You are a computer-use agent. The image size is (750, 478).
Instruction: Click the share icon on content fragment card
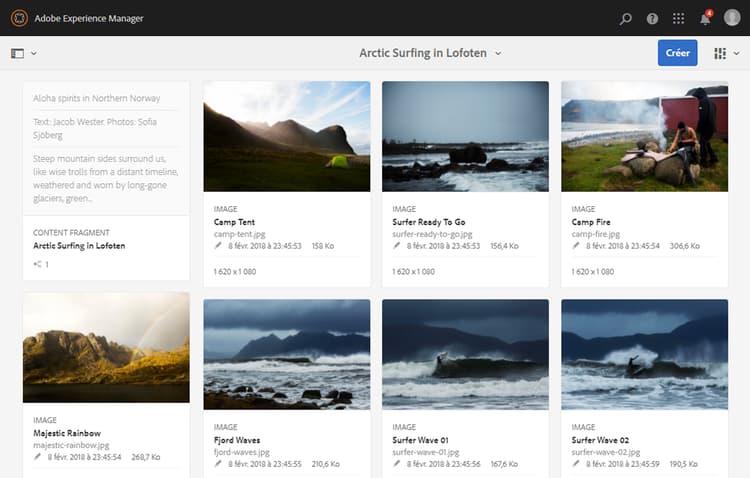click(37, 264)
